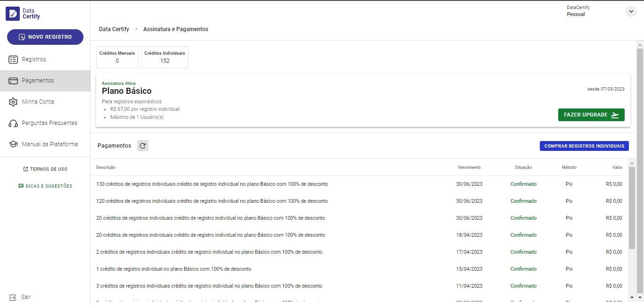644x307 pixels.
Task: Open the DICAS E SUGESTÕES link
Action: coord(45,186)
